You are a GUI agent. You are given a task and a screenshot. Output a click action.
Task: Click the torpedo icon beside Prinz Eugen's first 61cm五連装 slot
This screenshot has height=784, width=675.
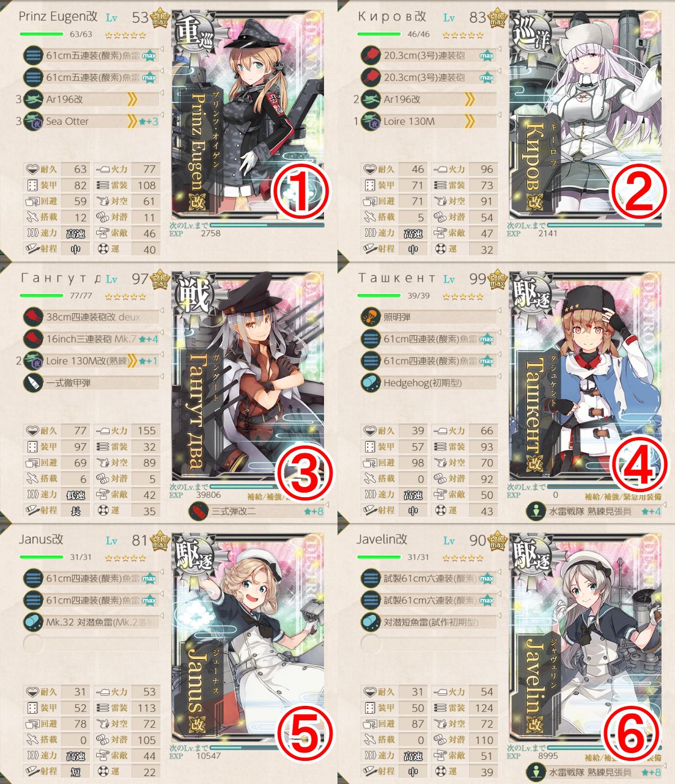tap(34, 56)
